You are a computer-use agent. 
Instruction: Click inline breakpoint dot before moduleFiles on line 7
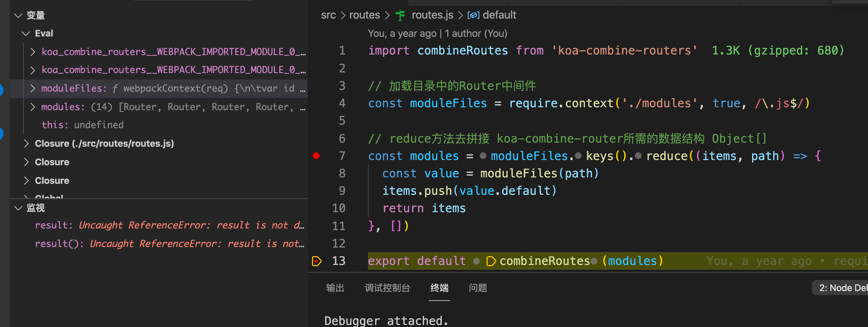[x=483, y=156]
